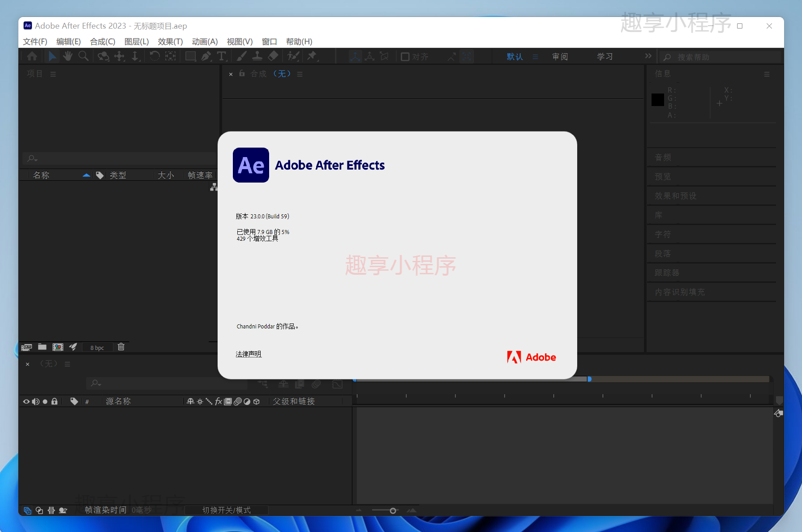802x532 pixels.
Task: Click the blue time navigator end handle
Action: [589, 379]
